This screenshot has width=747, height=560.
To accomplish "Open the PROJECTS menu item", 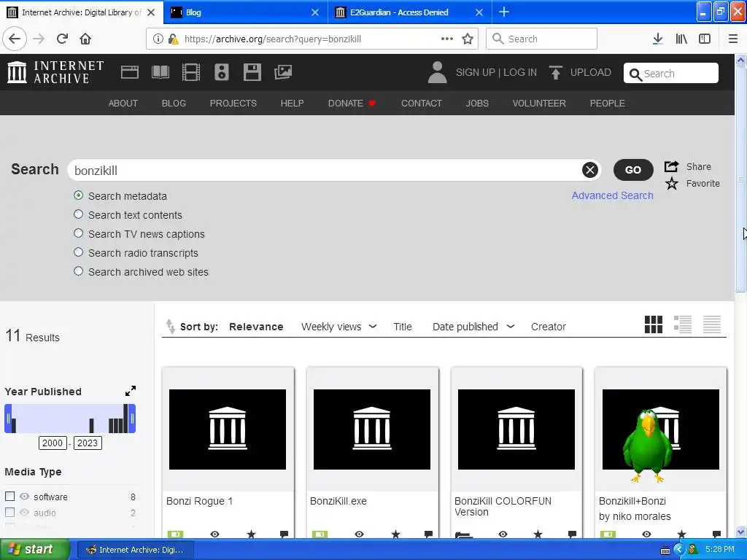I will 233,104.
